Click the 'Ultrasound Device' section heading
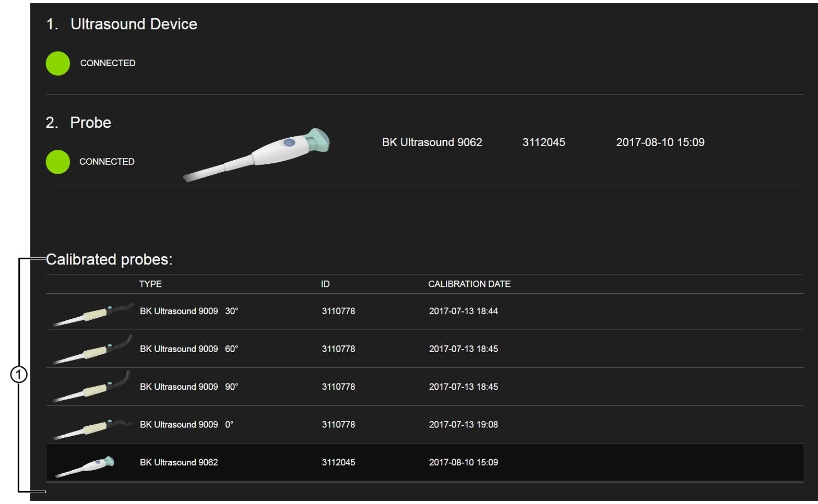 [134, 24]
